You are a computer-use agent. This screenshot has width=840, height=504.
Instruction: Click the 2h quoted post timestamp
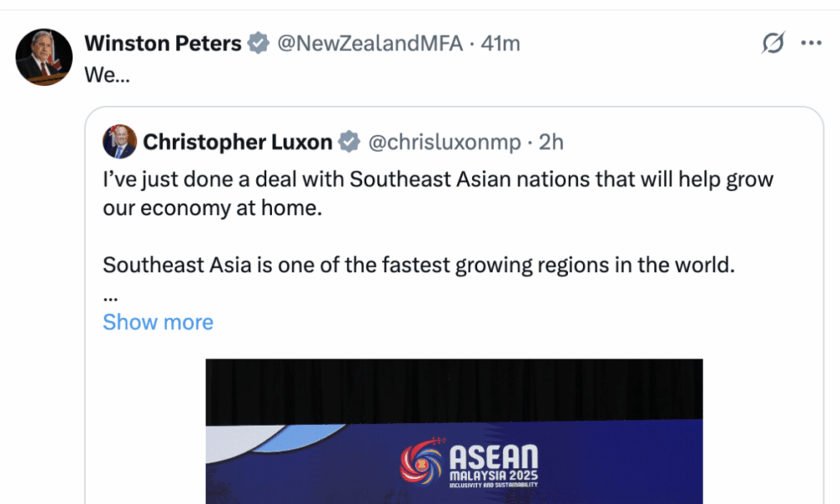click(x=551, y=143)
